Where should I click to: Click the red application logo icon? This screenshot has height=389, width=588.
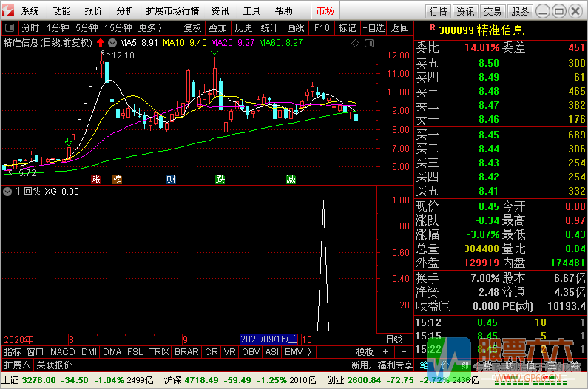pos(8,10)
